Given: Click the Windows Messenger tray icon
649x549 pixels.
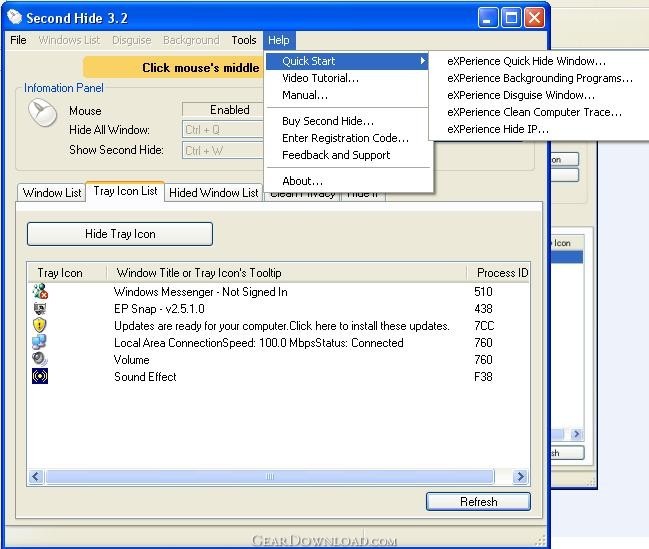Looking at the screenshot, I should point(40,291).
